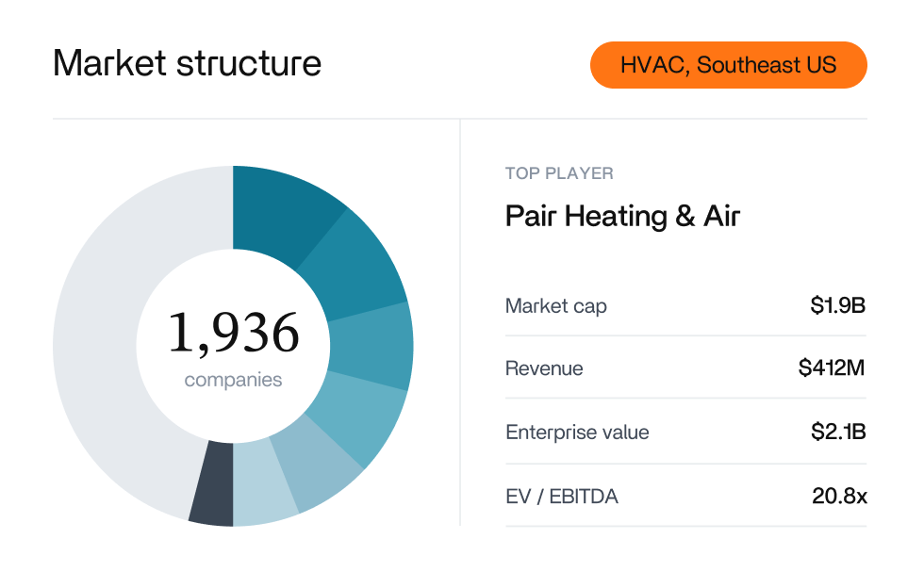Click the Enterprise value row label
The width and height of the screenshot is (924, 588).
577,432
